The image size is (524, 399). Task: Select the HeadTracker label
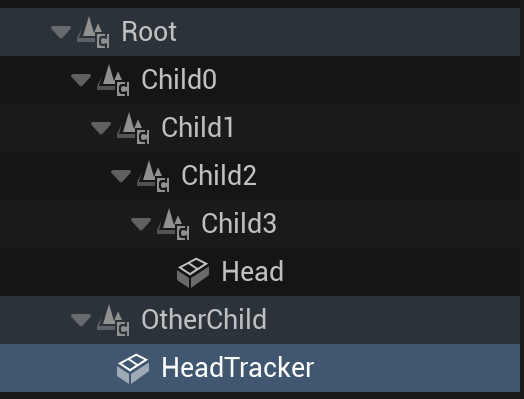pyautogui.click(x=238, y=367)
